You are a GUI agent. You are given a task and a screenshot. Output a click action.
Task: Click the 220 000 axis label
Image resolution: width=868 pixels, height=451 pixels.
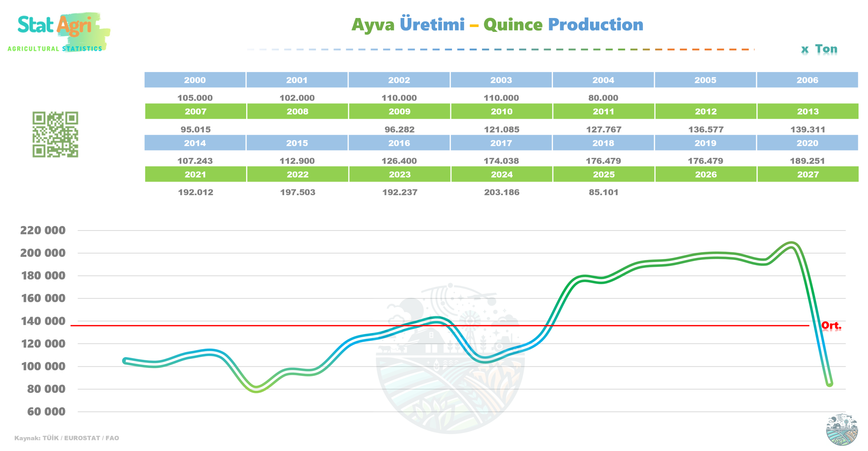coord(43,230)
